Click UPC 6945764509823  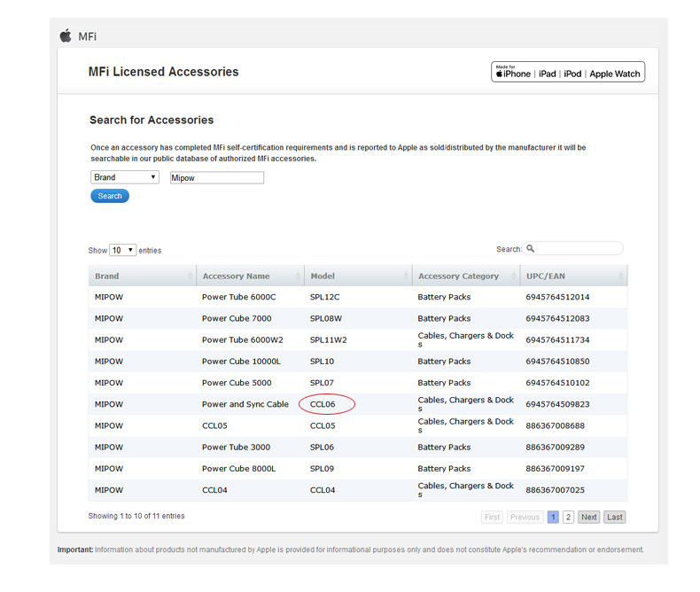pyautogui.click(x=557, y=404)
